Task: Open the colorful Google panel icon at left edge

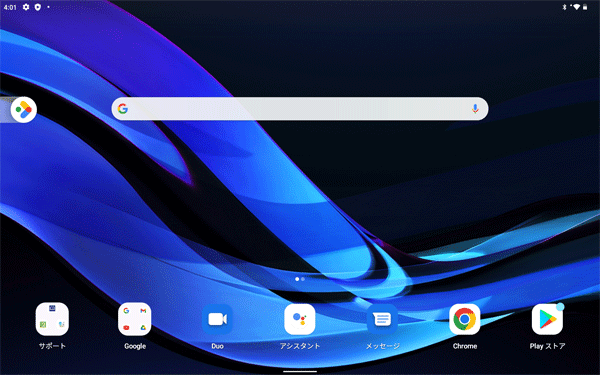Action: coord(24,110)
